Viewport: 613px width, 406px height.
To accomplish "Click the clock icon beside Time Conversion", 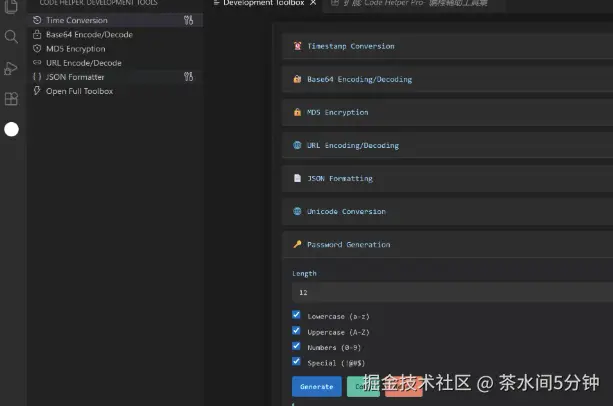I will [x=37, y=20].
